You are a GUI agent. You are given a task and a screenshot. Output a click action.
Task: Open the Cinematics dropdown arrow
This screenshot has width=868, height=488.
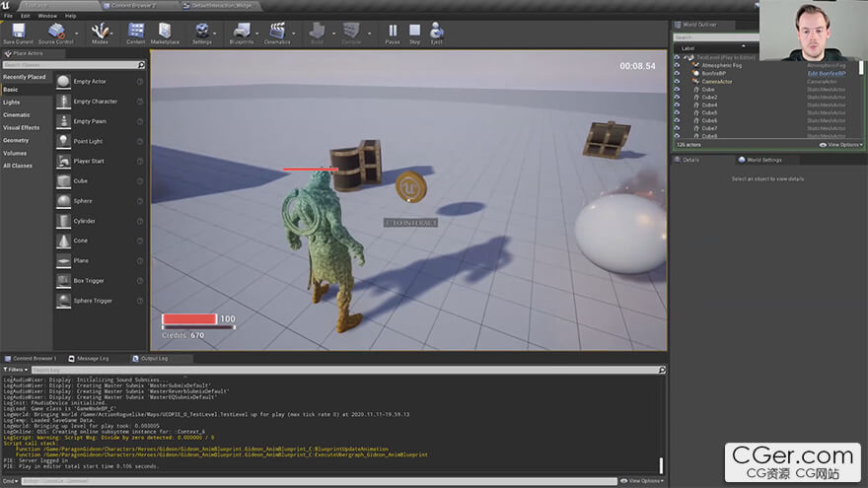tap(293, 34)
